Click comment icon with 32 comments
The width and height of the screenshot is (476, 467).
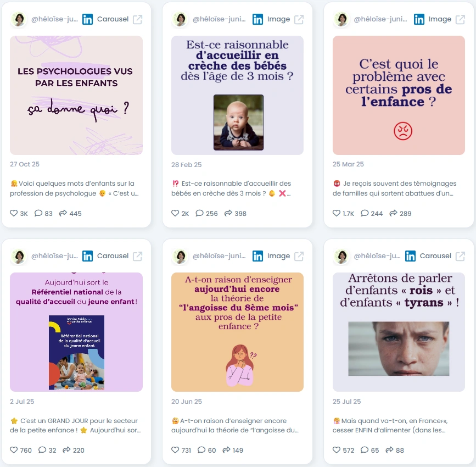click(x=42, y=450)
